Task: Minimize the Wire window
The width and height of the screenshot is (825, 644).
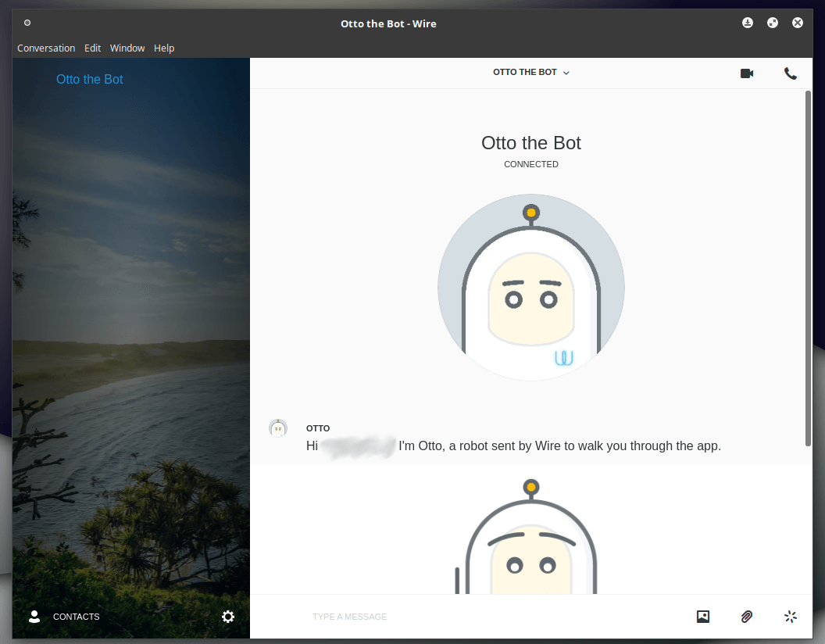Action: click(747, 23)
